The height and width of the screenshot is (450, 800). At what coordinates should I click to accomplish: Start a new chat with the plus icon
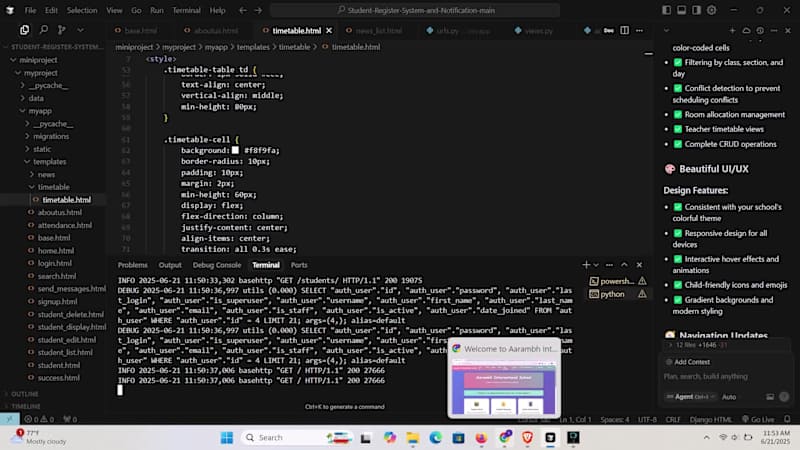[x=732, y=31]
